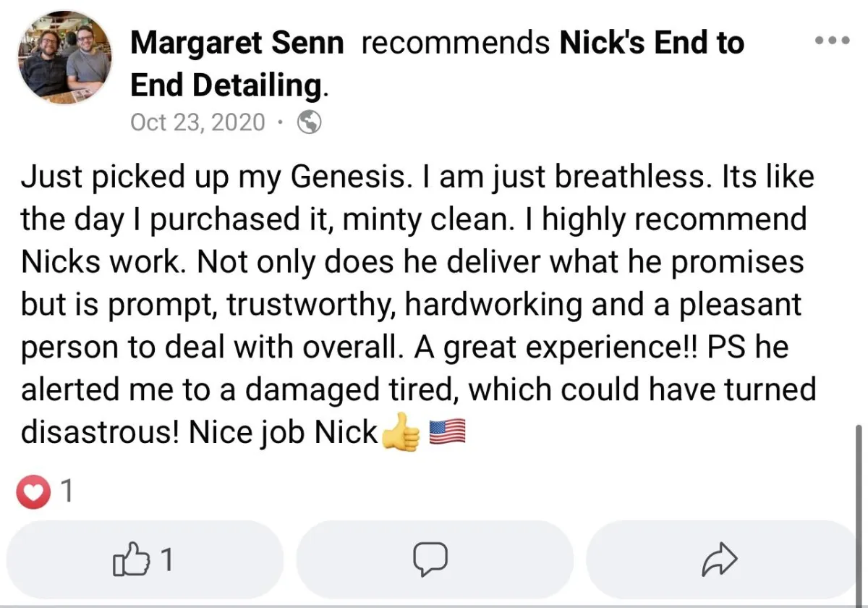The image size is (868, 608).
Task: Click the word "disastrous!" in the review
Action: coord(101,432)
